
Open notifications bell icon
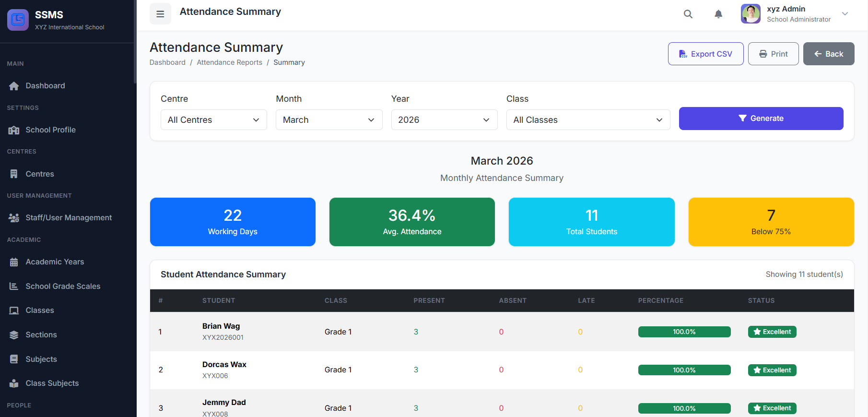click(x=718, y=14)
